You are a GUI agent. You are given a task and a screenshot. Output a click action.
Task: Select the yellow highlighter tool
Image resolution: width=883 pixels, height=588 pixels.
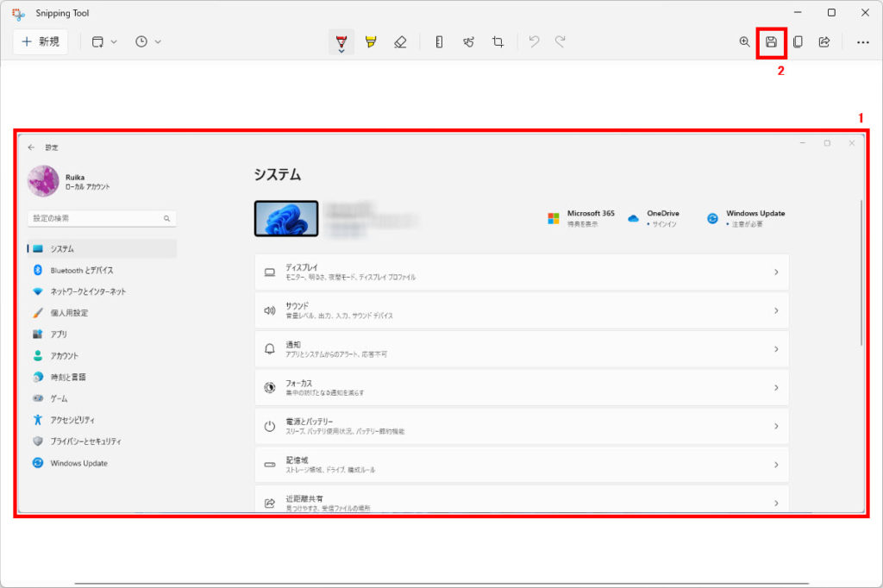[371, 41]
